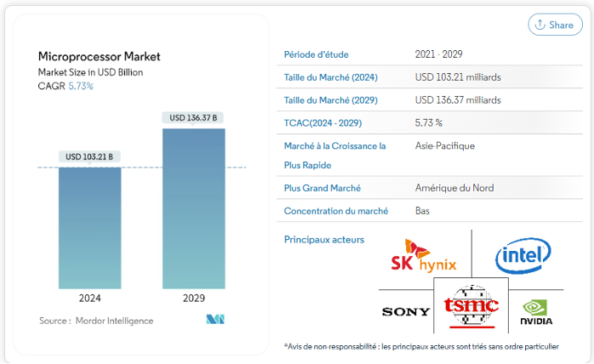Screen dimensions: 594x364
Task: Click Taille du Marché (2029) label
Action: (x=331, y=100)
